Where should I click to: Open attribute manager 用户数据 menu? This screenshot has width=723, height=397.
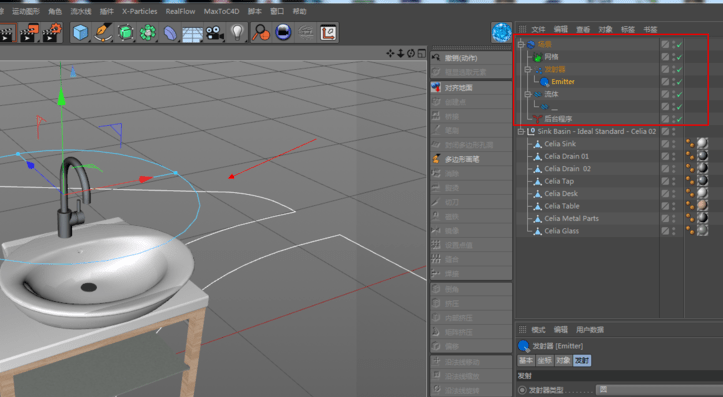(590, 330)
